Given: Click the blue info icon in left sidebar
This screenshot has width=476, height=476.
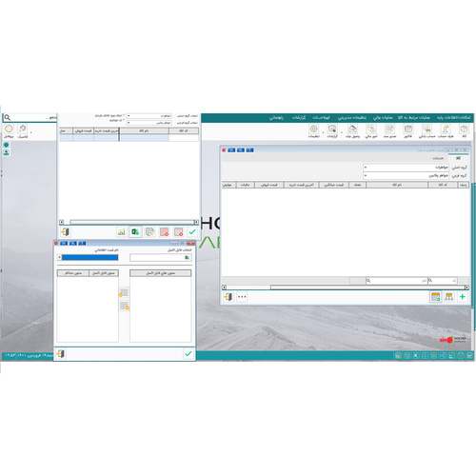Looking at the screenshot, I should coord(6,145).
